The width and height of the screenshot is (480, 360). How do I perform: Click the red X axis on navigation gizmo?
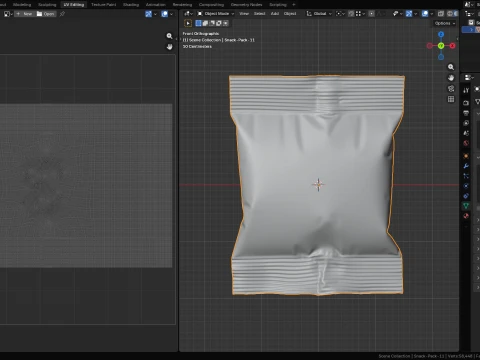tap(452, 46)
